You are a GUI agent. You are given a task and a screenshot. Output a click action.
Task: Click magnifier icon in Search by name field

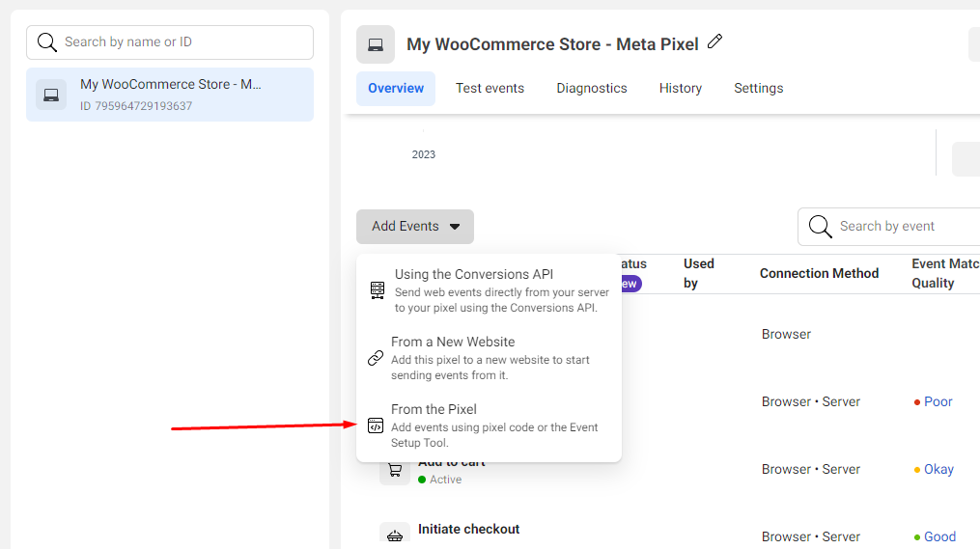[47, 42]
